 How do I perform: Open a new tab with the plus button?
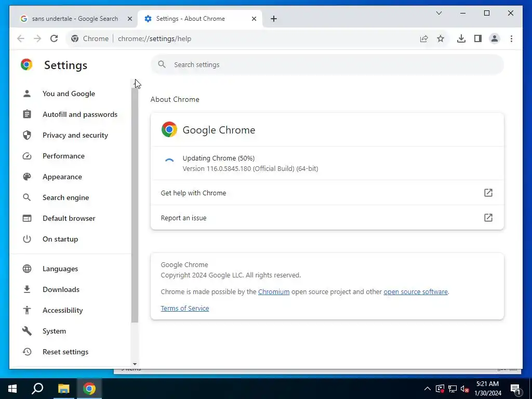tap(274, 19)
